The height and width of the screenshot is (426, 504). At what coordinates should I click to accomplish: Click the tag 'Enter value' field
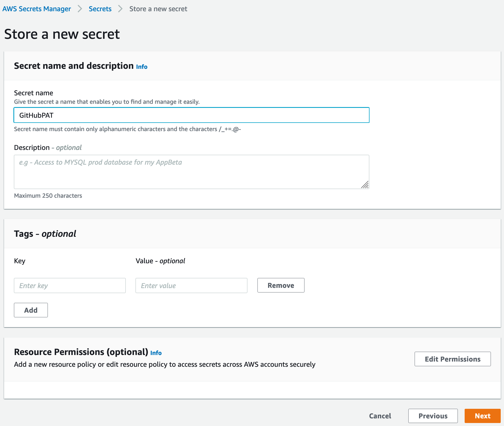tap(191, 286)
